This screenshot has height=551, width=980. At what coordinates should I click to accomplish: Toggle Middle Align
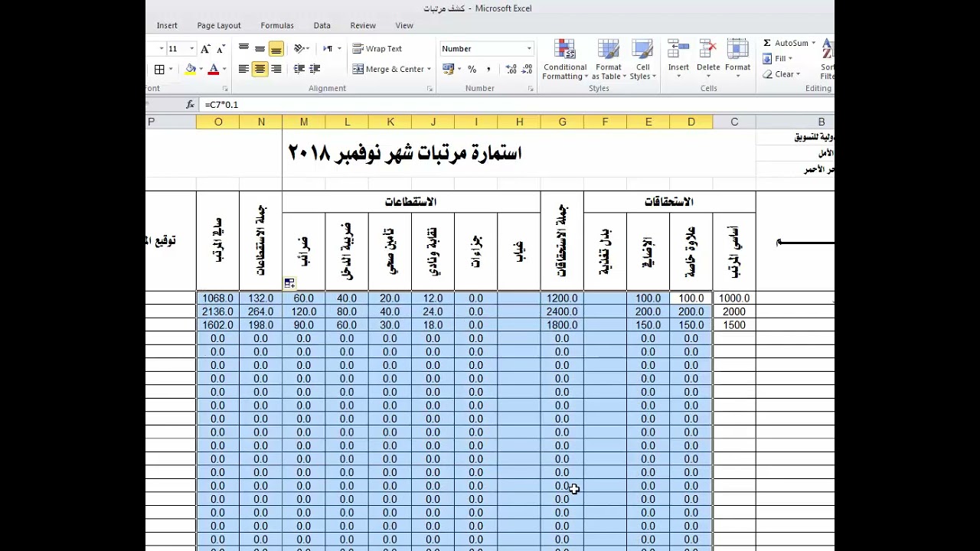coord(260,48)
